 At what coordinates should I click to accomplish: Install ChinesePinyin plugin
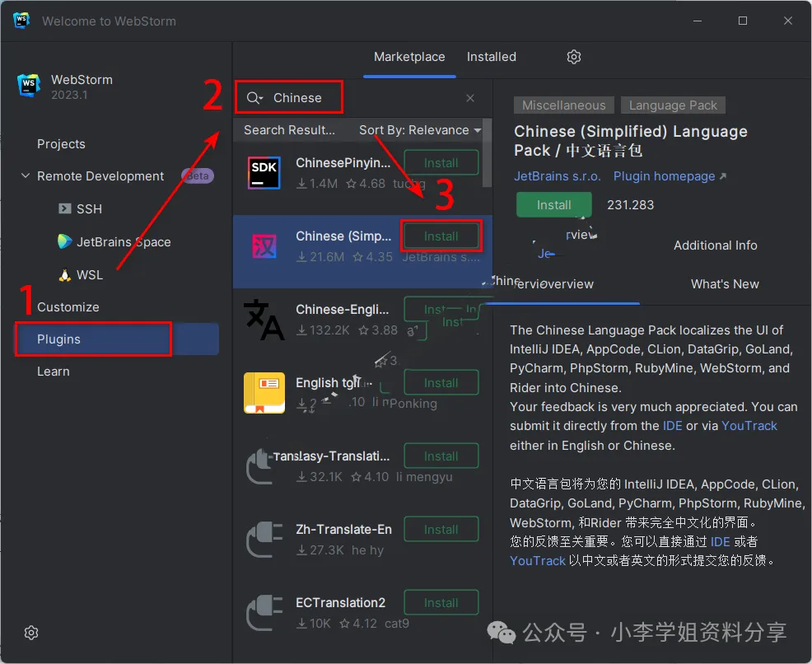click(x=441, y=162)
